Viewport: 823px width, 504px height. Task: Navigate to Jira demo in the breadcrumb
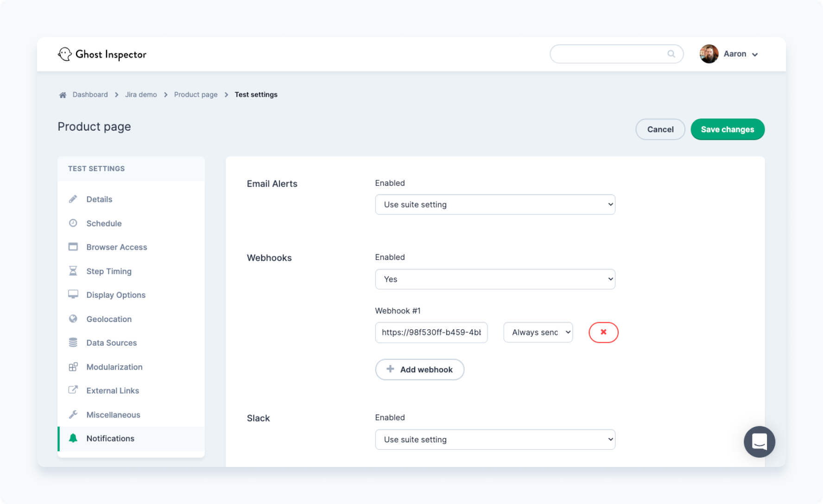(x=140, y=94)
